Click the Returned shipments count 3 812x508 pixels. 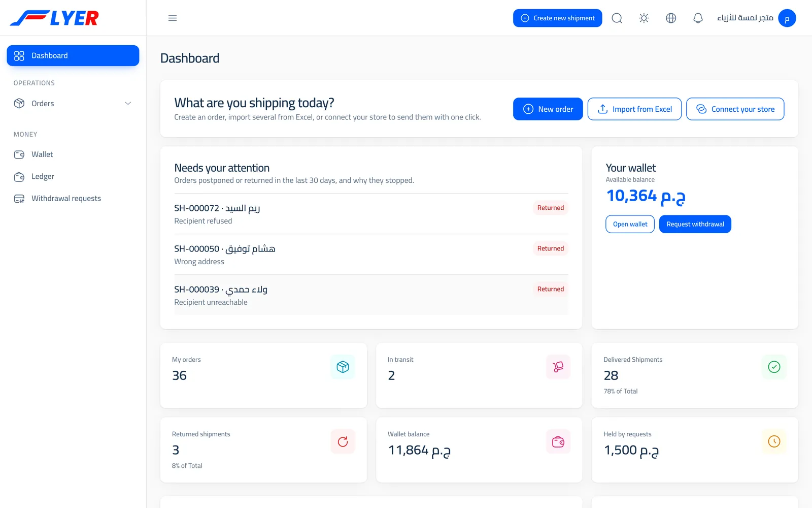tap(176, 450)
